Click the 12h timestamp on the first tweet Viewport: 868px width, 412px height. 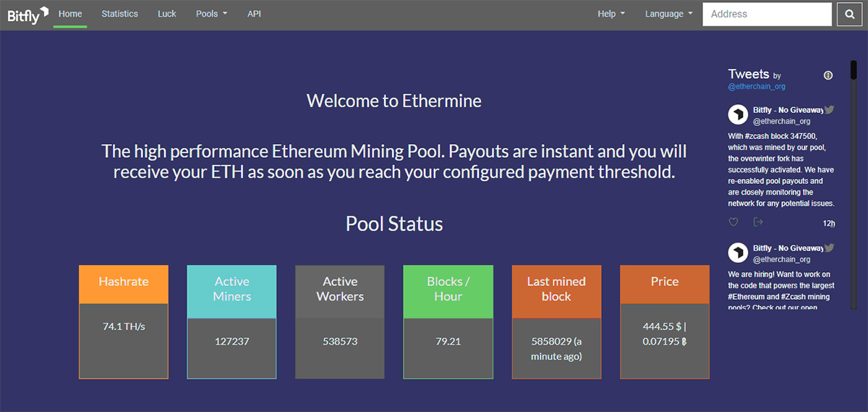(x=828, y=223)
